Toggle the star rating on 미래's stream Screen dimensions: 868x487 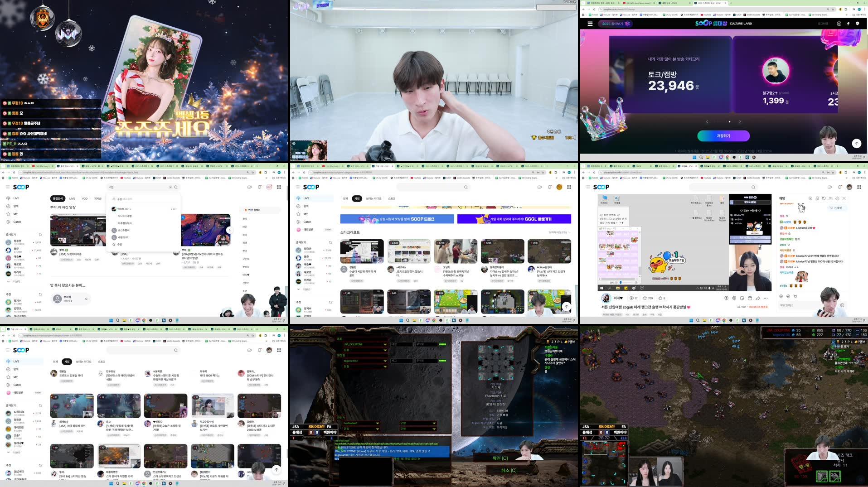(x=645, y=298)
